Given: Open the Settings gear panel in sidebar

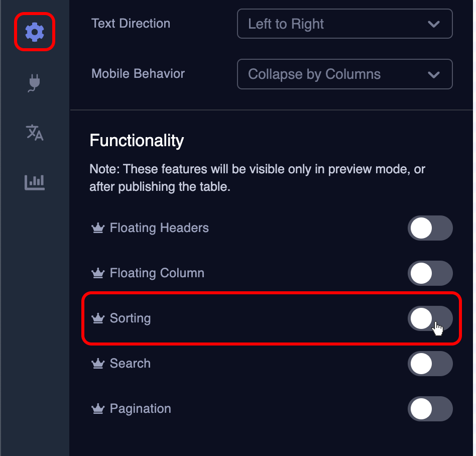Looking at the screenshot, I should pyautogui.click(x=34, y=32).
